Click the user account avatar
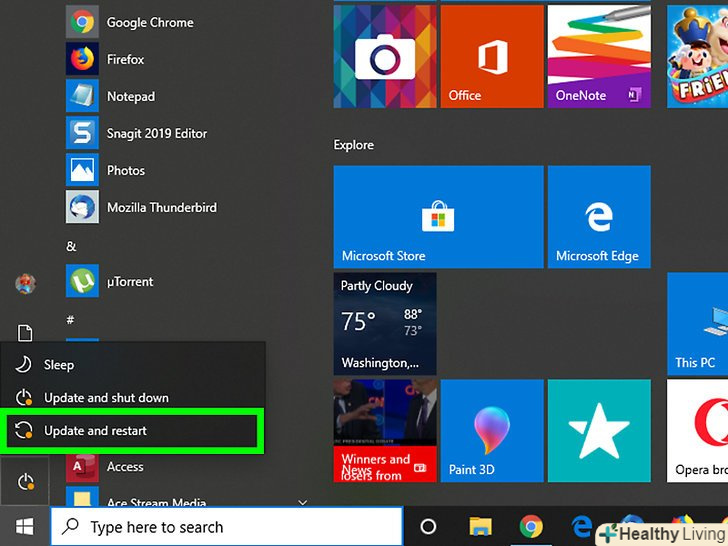Viewport: 728px width, 546px height. click(x=25, y=283)
